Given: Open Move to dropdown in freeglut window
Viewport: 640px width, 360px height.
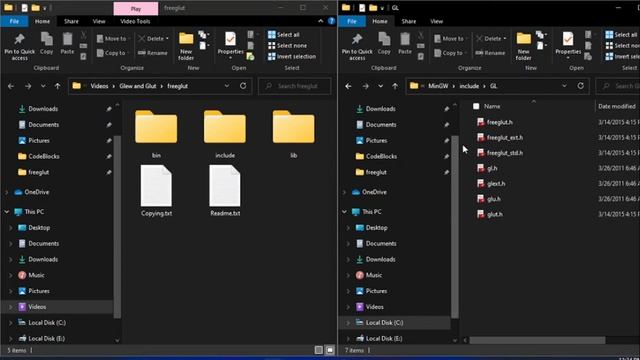Looking at the screenshot, I should pyautogui.click(x=113, y=38).
